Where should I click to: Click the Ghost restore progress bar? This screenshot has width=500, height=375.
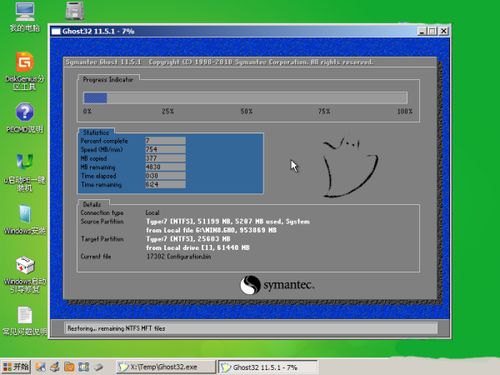tap(245, 98)
